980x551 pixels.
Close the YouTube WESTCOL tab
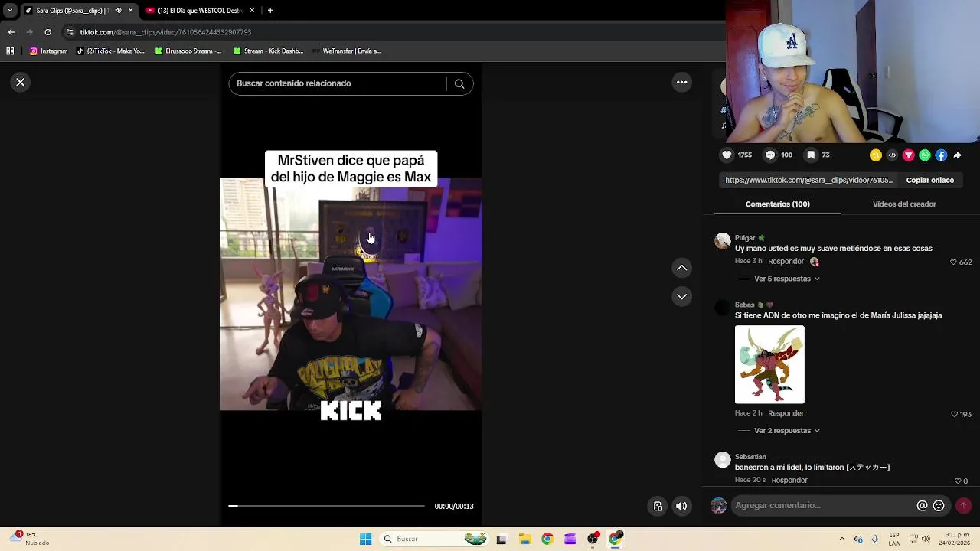pyautogui.click(x=252, y=11)
